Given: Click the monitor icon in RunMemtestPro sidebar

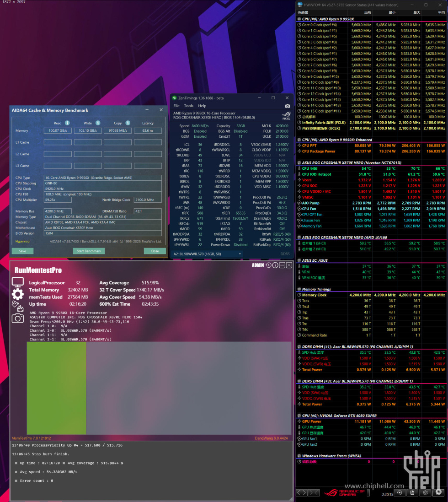Looking at the screenshot, I should pos(17,282).
